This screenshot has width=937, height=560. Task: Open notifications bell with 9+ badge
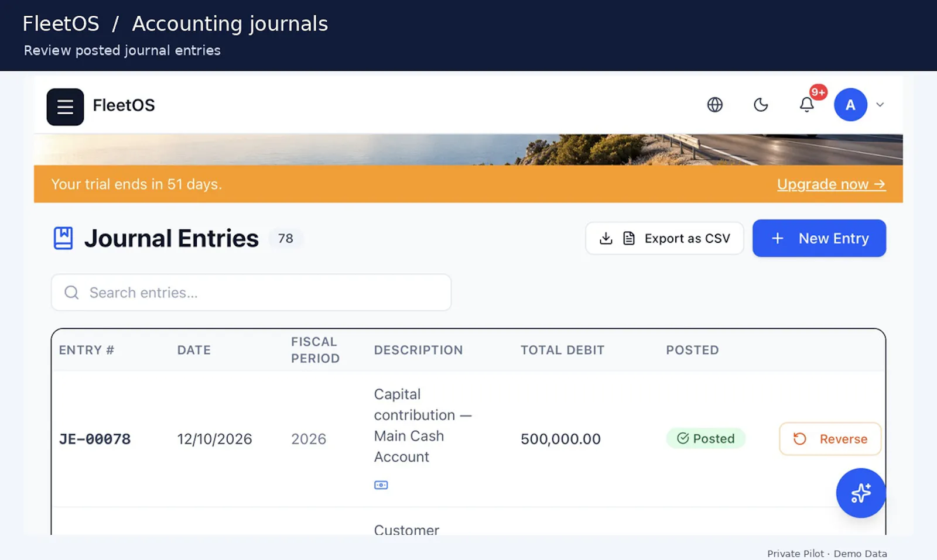click(x=807, y=105)
